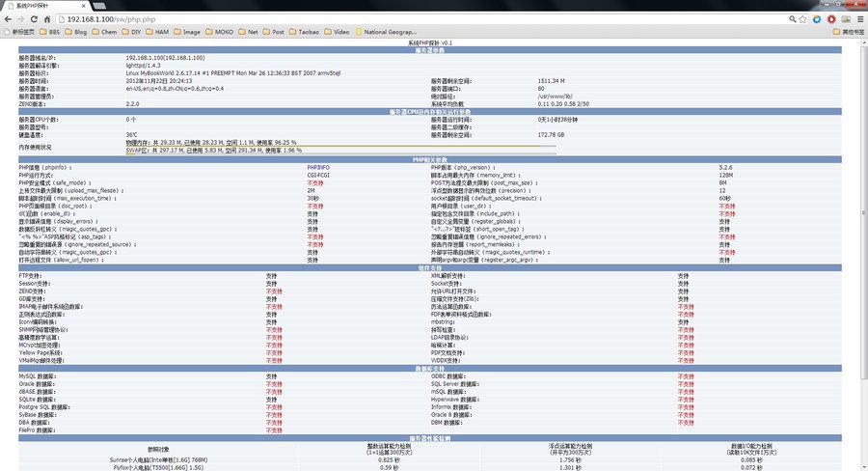Open the Blog bookmarks folder
This screenshot has height=471, width=868.
coord(76,32)
